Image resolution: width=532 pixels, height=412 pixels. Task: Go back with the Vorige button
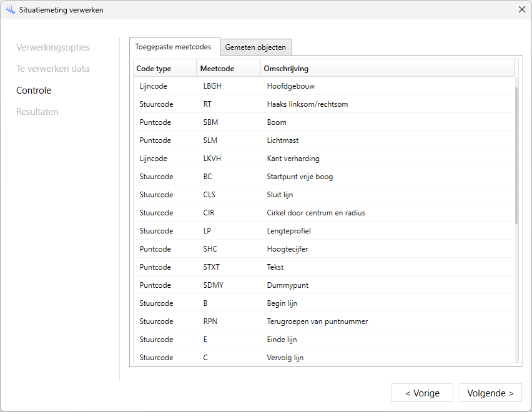click(422, 393)
